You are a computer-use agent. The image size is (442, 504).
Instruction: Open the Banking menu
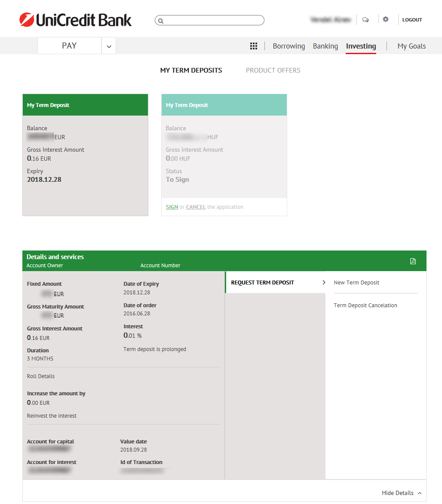325,46
